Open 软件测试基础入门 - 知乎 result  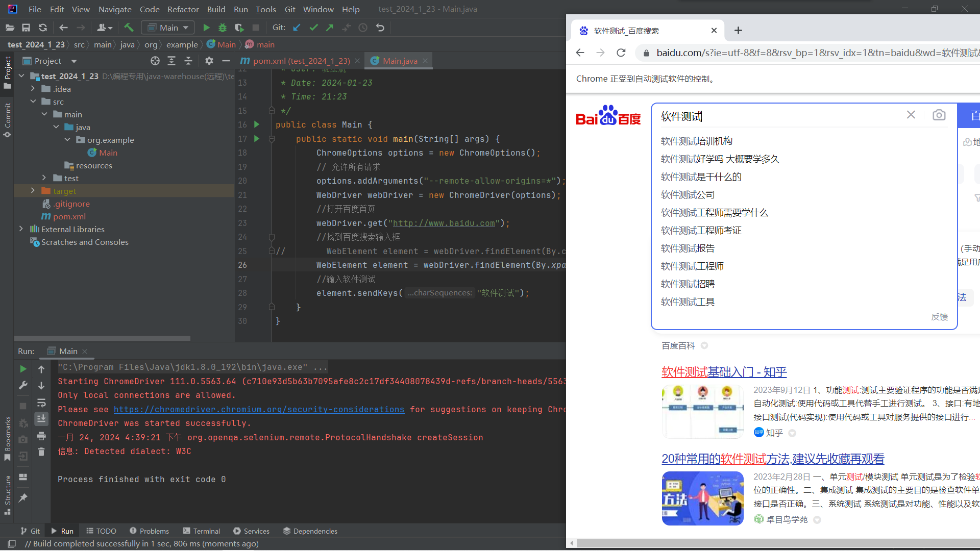[x=724, y=372]
